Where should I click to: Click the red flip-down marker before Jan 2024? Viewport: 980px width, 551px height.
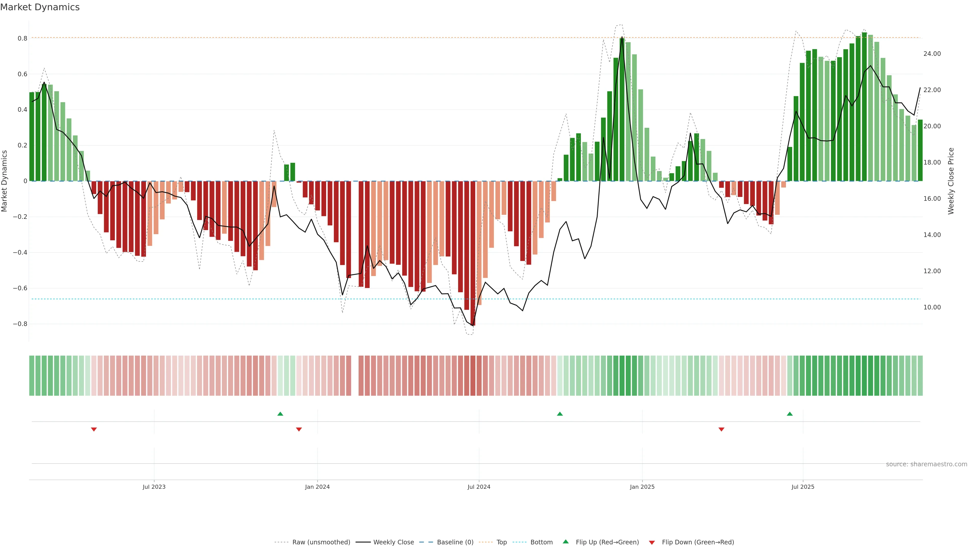coord(299,429)
